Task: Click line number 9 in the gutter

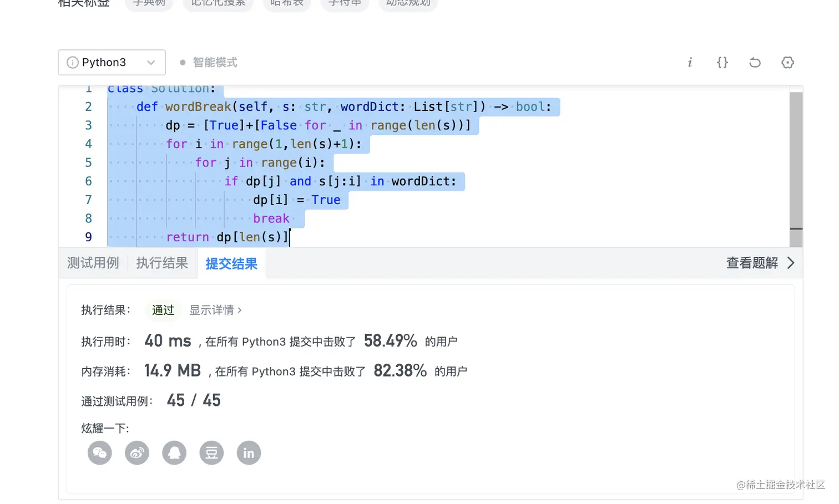Action: tap(88, 237)
